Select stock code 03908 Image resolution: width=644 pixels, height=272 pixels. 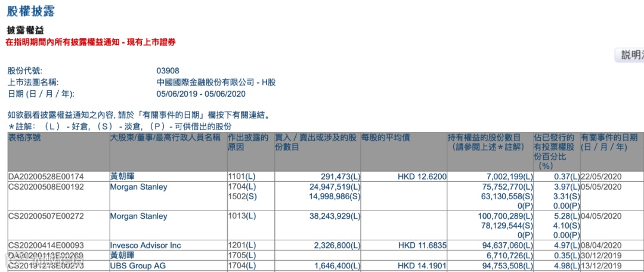[168, 70]
